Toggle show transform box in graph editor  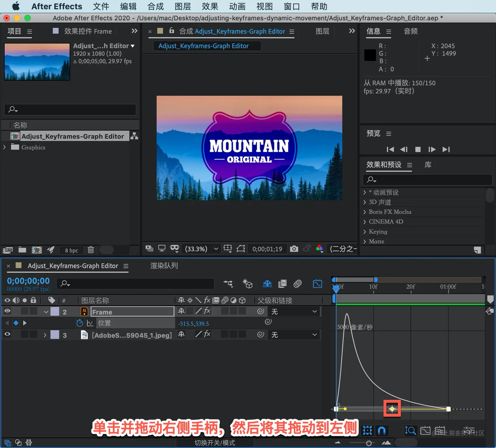pyautogui.click(x=367, y=430)
